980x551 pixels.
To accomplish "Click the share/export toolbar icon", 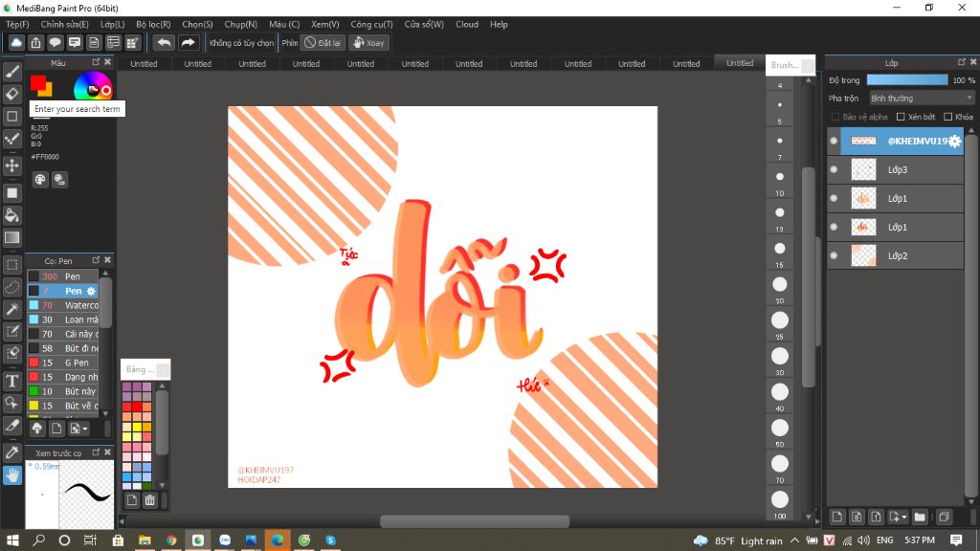I will click(35, 42).
